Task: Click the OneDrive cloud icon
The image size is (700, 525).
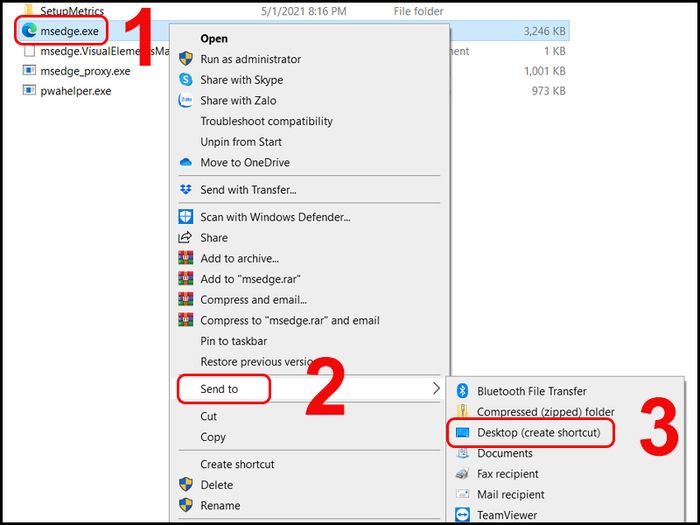Action: (186, 162)
